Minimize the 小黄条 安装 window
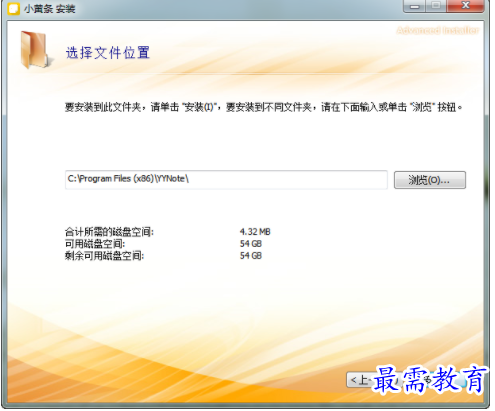The image size is (495, 411). [x=414, y=6]
